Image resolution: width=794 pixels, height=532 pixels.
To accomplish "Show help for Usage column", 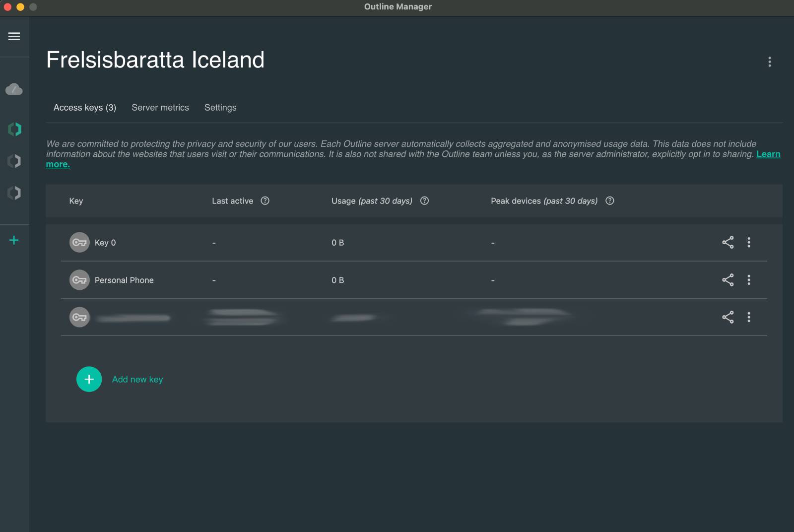I will coord(424,200).
